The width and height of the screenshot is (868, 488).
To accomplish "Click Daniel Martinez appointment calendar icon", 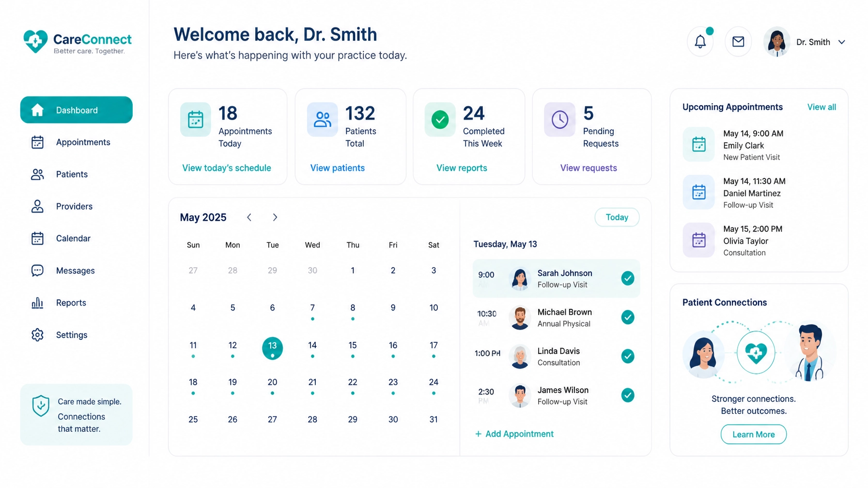I will click(x=698, y=192).
